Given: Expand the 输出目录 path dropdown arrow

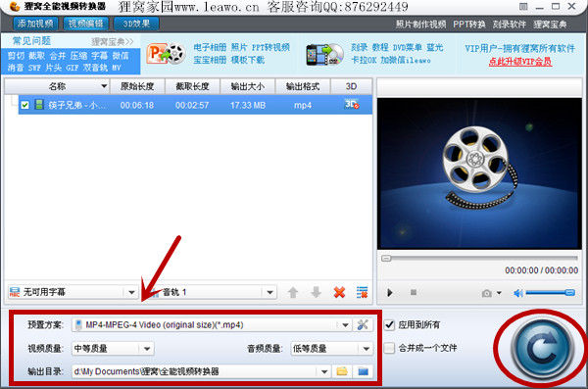Looking at the screenshot, I should [324, 371].
